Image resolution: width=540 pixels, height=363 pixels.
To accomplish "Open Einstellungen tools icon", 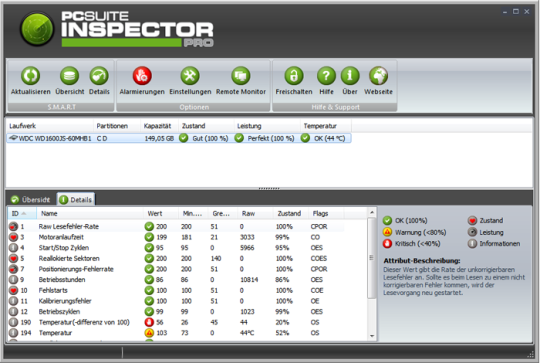I will [190, 76].
